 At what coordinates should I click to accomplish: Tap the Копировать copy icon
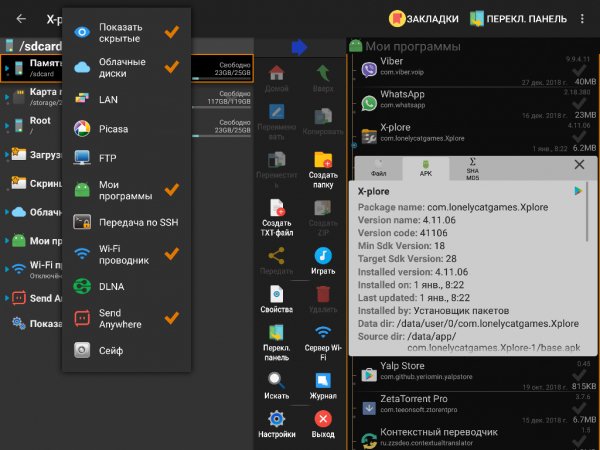323,116
